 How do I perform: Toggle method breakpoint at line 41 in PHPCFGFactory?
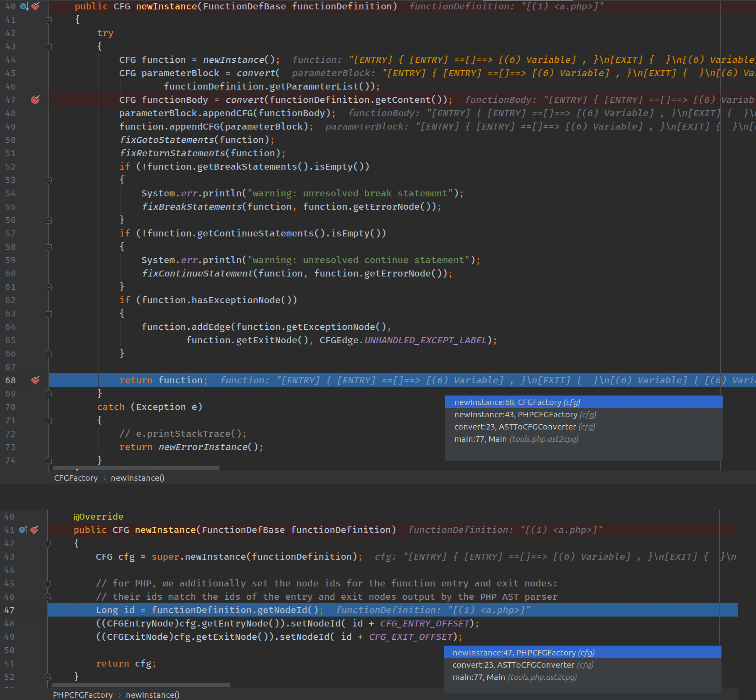click(x=35, y=529)
